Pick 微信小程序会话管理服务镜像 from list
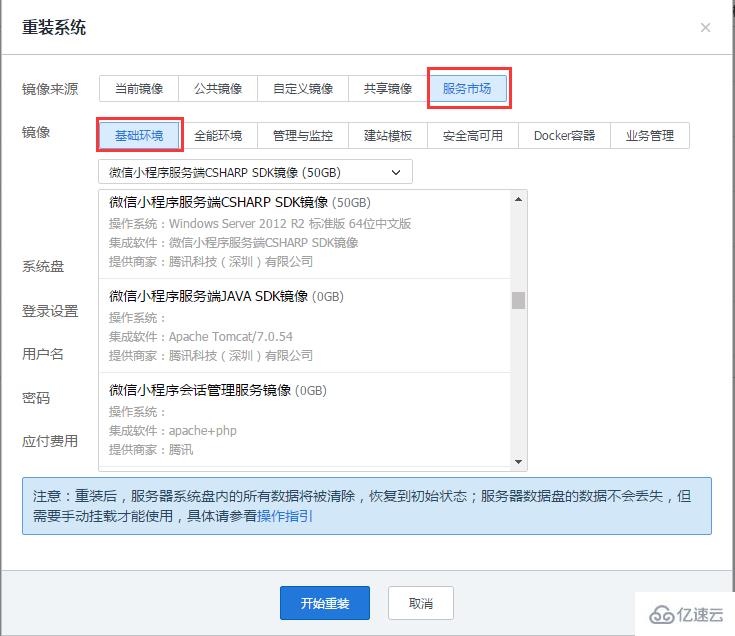The image size is (735, 636). point(305,420)
